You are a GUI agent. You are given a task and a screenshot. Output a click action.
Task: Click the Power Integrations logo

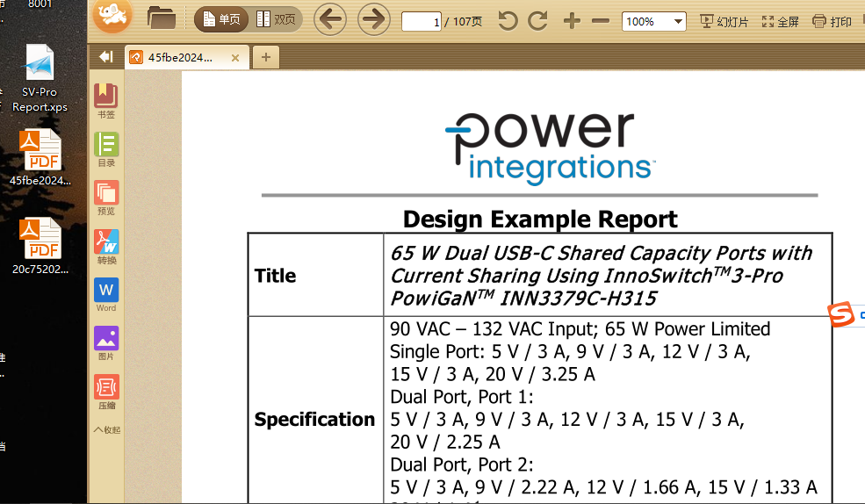(550, 148)
